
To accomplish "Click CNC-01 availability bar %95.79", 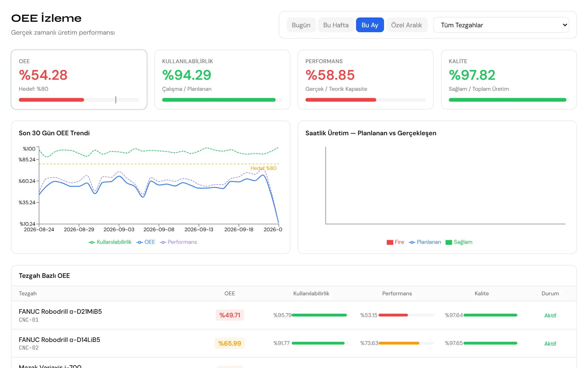I will (x=320, y=315).
